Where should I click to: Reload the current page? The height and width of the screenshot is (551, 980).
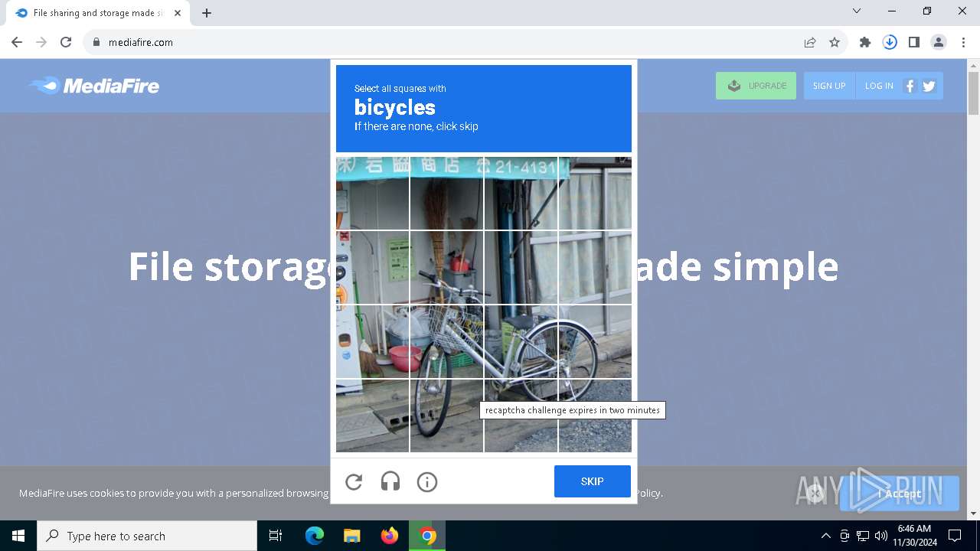click(x=66, y=42)
